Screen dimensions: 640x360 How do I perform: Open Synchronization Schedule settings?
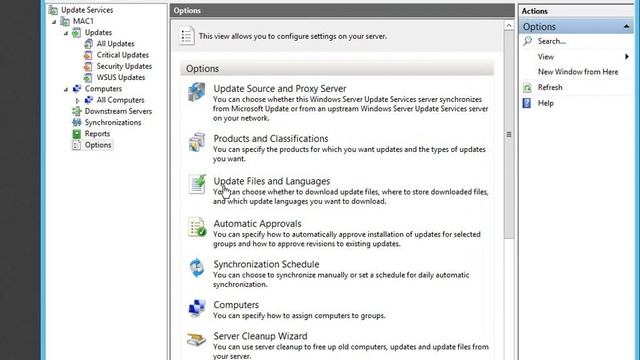coord(266,264)
